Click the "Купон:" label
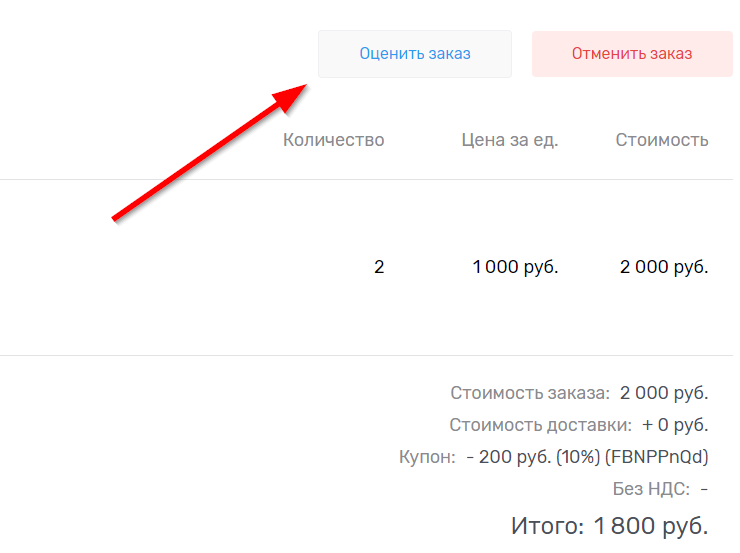This screenshot has width=740, height=553. pos(427,458)
